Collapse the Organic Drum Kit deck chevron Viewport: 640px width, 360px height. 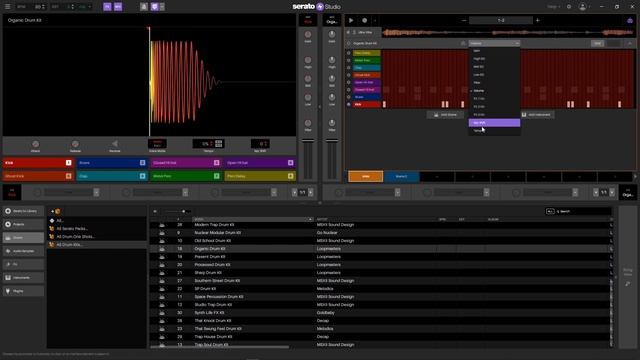(x=630, y=43)
